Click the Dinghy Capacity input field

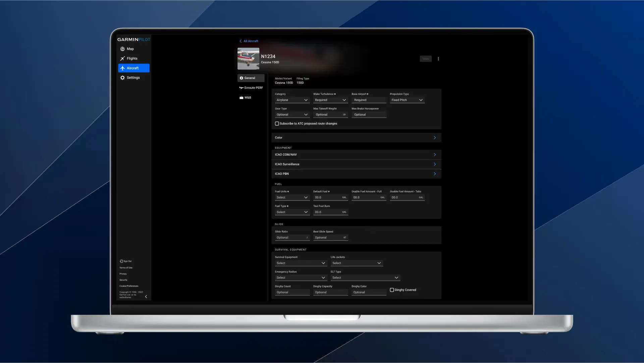click(330, 292)
